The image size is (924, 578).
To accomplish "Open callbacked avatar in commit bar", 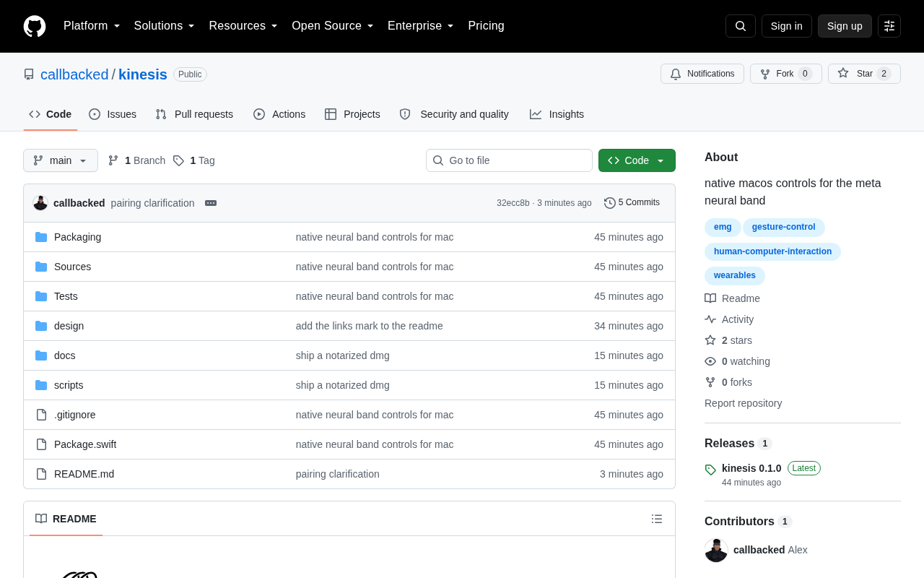I will tap(40, 203).
